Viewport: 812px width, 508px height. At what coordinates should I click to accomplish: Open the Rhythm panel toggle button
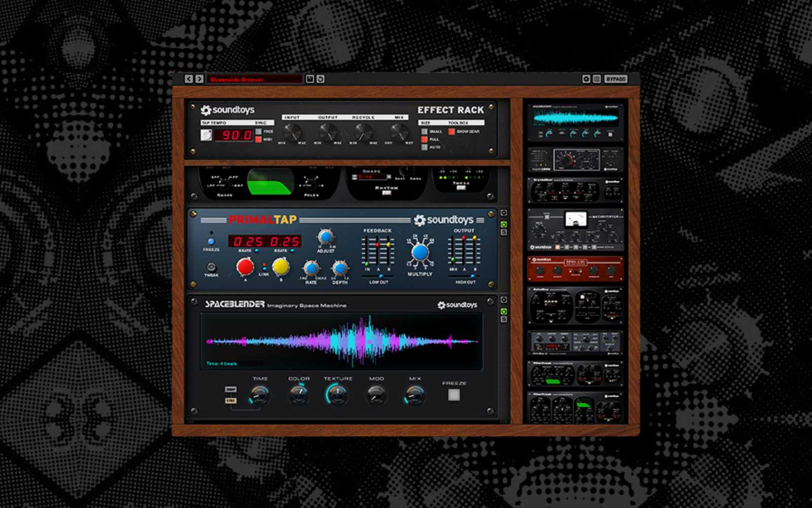[387, 193]
